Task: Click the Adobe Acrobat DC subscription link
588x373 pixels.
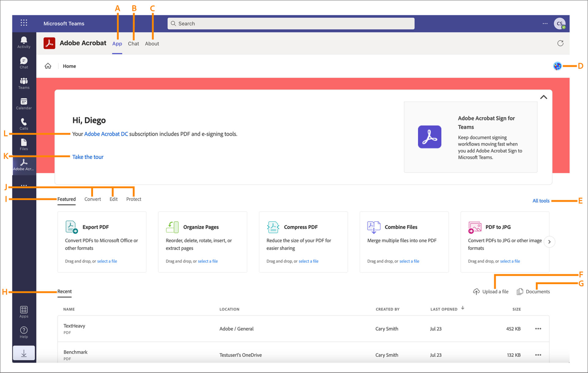Action: coord(105,134)
